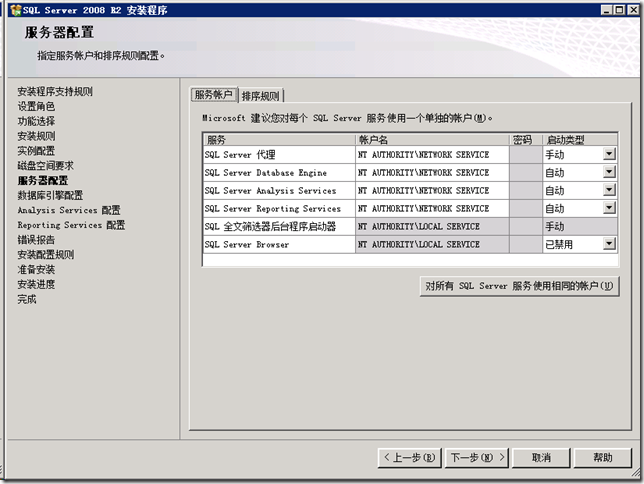
Task: Click password cell for SQL Server 代理
Action: 526,154
